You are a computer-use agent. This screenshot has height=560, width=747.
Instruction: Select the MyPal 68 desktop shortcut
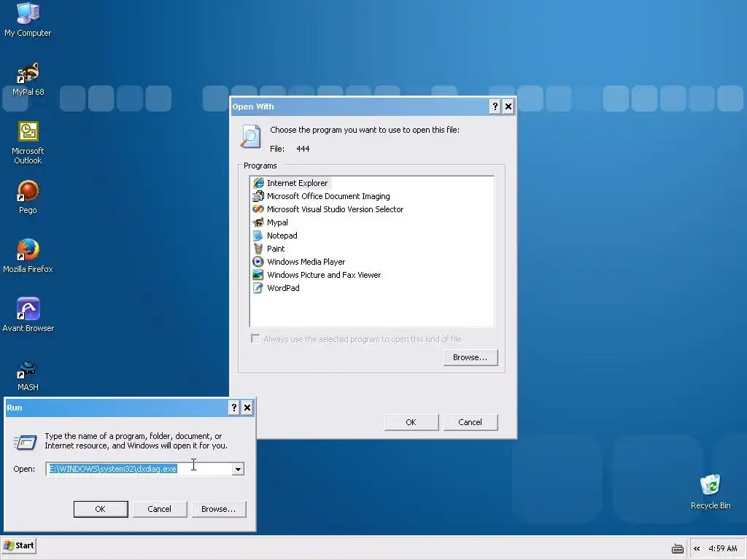28,79
